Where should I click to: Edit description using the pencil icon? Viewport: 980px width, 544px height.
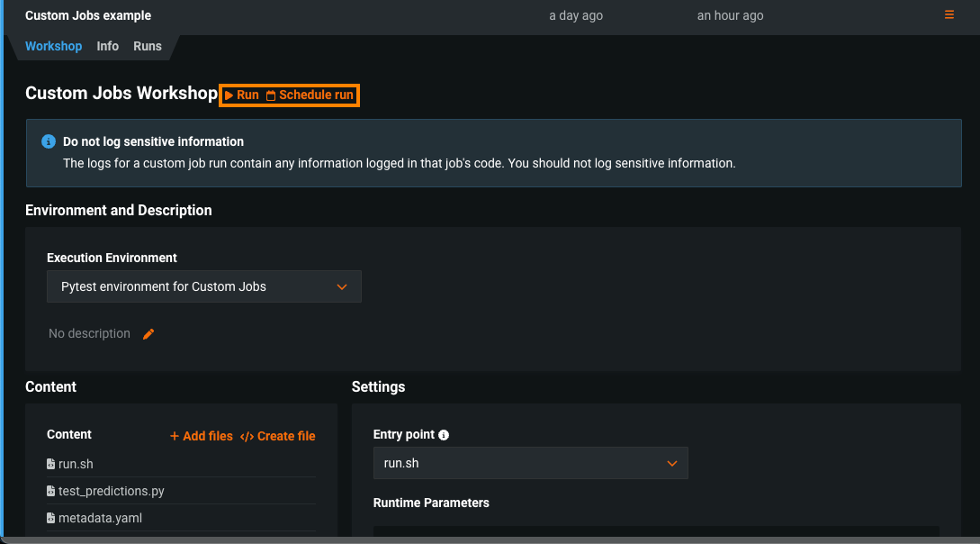tap(148, 334)
